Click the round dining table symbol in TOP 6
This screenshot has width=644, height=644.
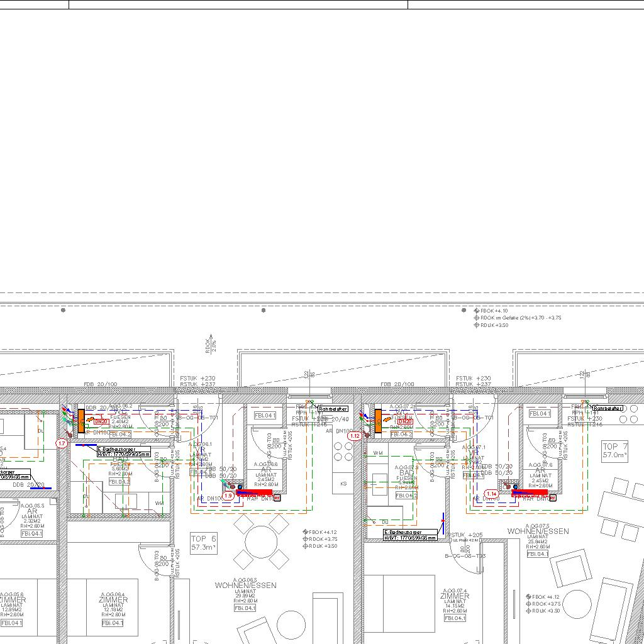coord(260,541)
